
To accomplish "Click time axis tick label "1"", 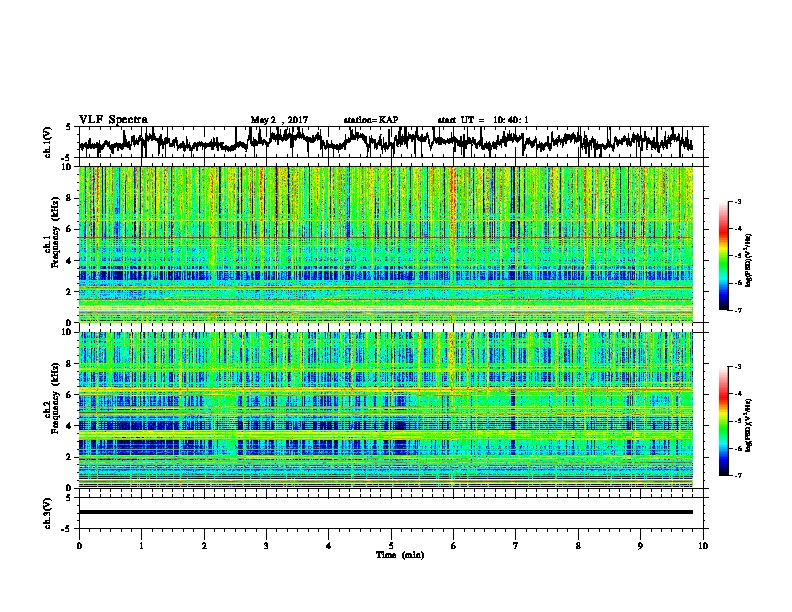I will [x=141, y=545].
